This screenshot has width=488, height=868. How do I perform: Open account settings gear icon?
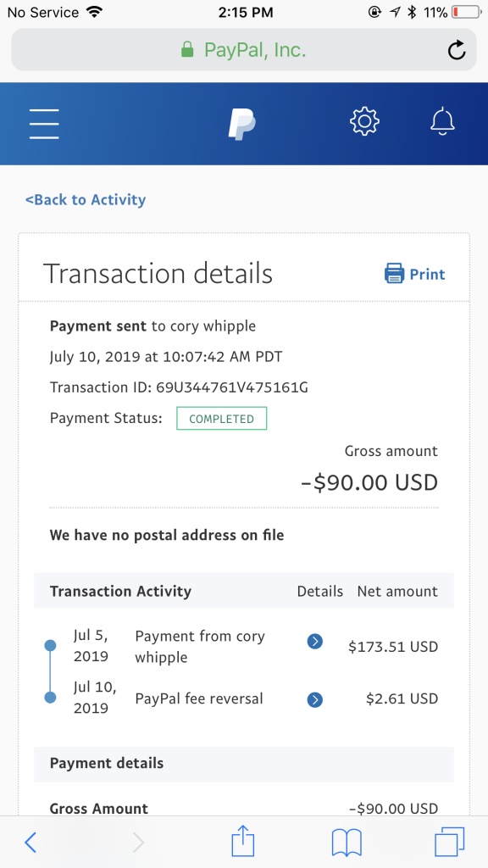point(364,122)
